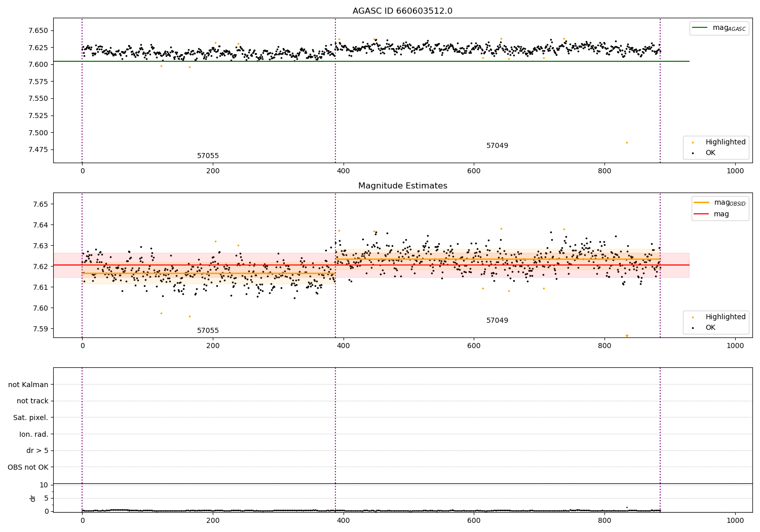The width and height of the screenshot is (760, 532).
Task: Click the 7.550 y-axis tick label
Action: (x=38, y=99)
